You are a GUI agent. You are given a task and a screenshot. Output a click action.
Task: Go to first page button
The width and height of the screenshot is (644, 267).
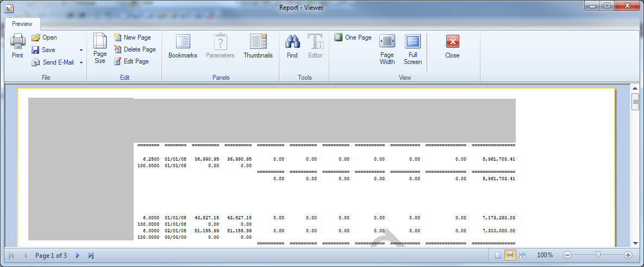(x=11, y=256)
